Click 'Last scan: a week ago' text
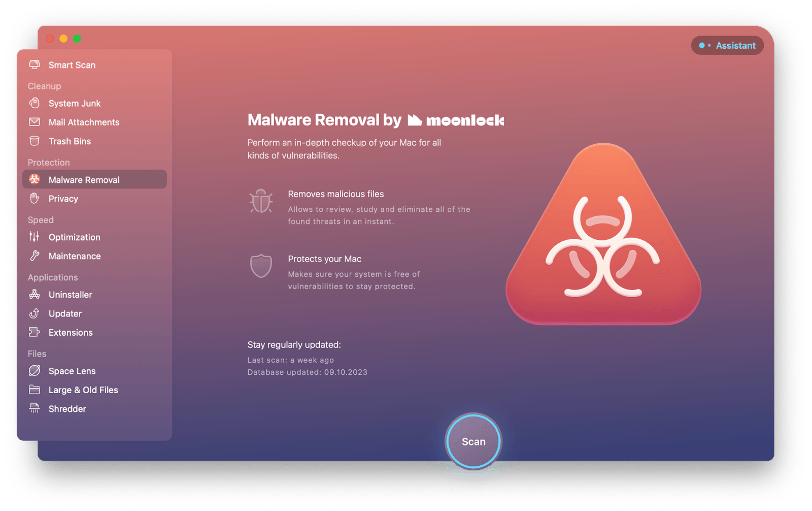 point(291,360)
